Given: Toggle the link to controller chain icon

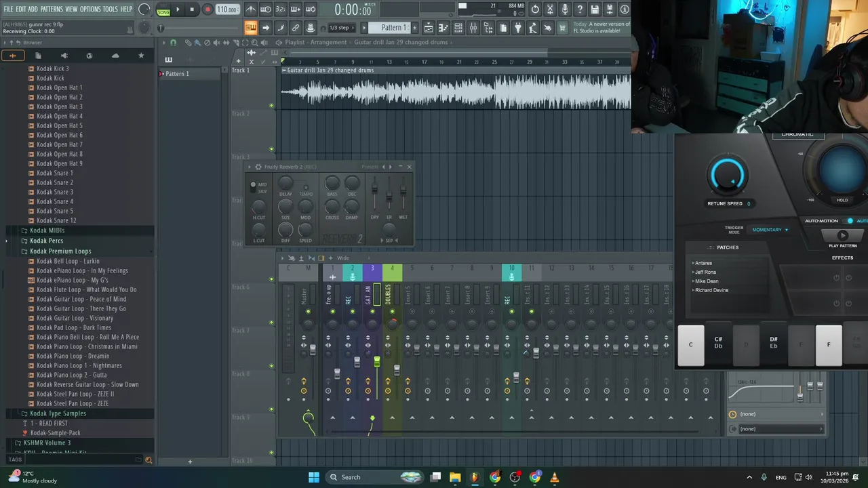Looking at the screenshot, I should 296,28.
